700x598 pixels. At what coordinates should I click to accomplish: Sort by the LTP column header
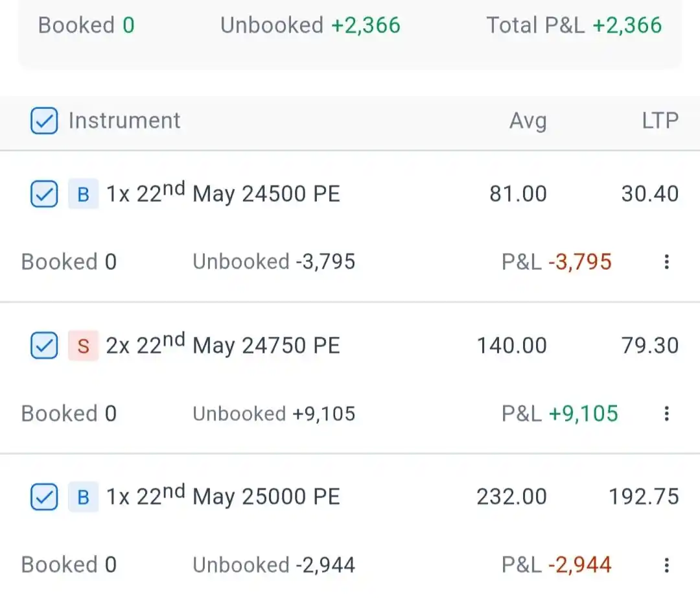pyautogui.click(x=660, y=121)
